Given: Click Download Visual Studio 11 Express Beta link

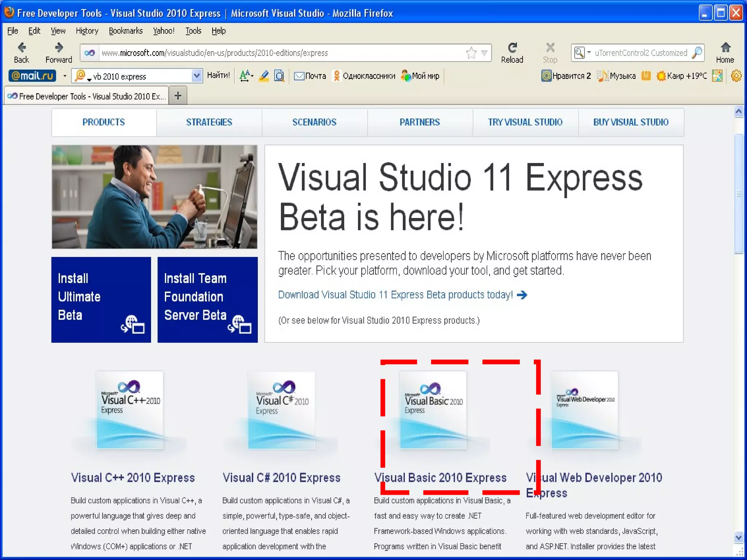Looking at the screenshot, I should pos(395,295).
